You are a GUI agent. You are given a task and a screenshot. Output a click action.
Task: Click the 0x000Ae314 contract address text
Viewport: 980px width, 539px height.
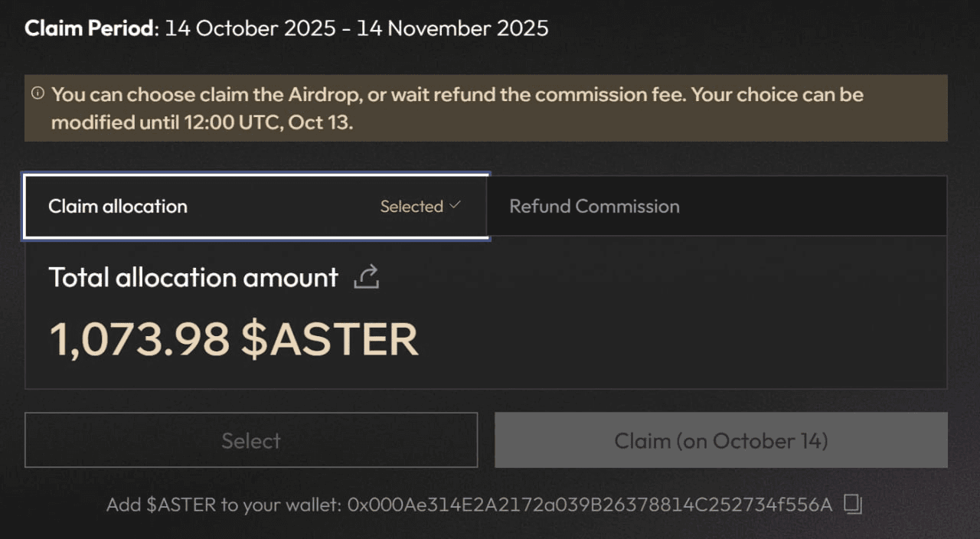pos(590,505)
